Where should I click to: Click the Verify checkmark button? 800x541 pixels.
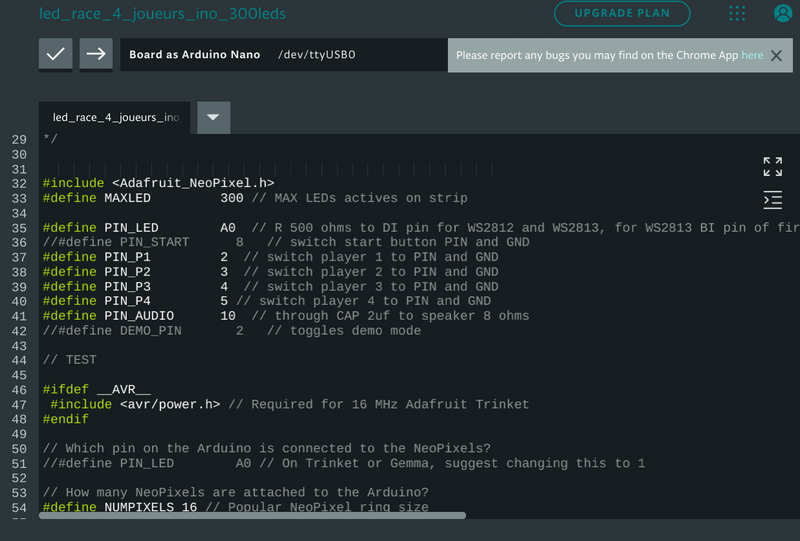[56, 55]
